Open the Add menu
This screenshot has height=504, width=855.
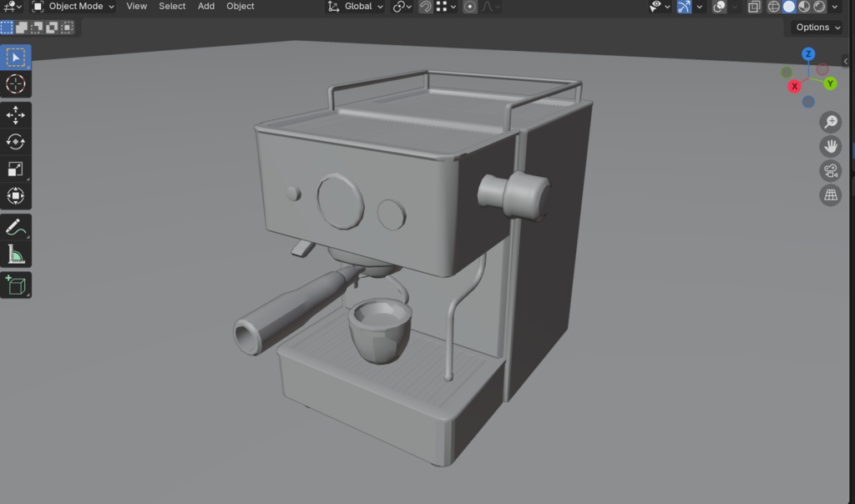(x=205, y=7)
